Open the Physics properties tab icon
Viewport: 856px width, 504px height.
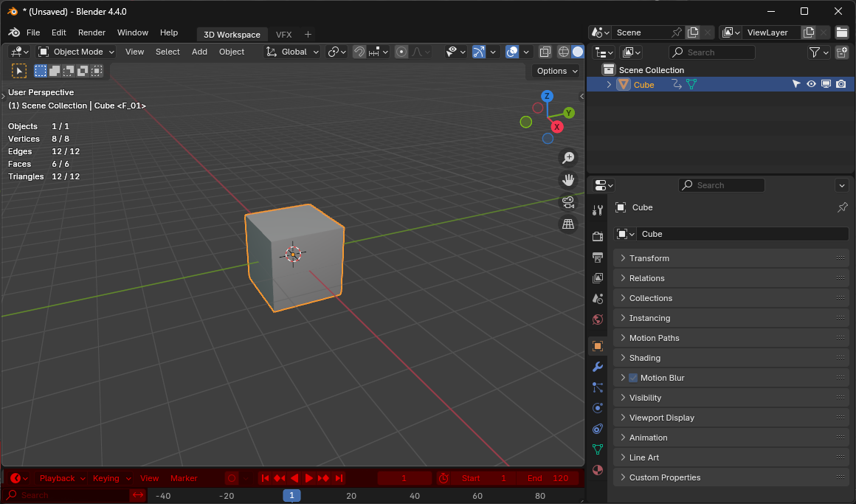598,408
